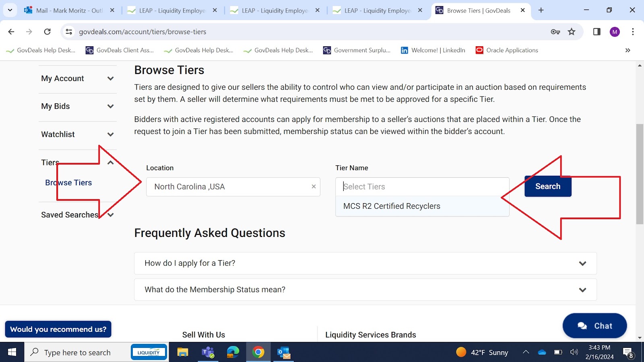644x362 pixels.
Task: Open Liquidity taskbar app icon
Action: [x=149, y=352]
